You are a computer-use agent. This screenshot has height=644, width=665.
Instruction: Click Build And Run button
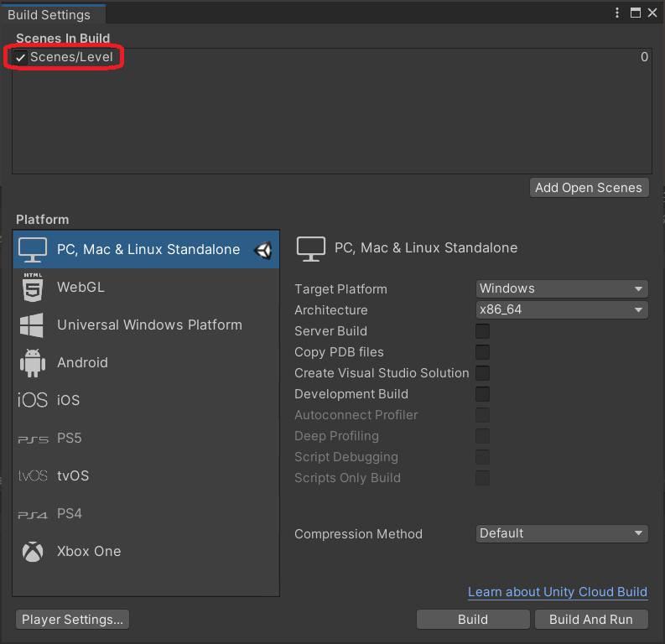591,620
